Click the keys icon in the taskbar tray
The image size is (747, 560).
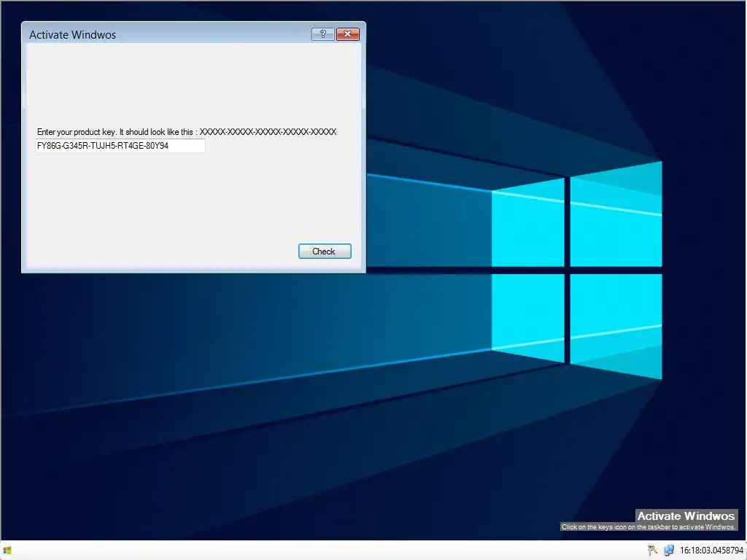pyautogui.click(x=653, y=550)
